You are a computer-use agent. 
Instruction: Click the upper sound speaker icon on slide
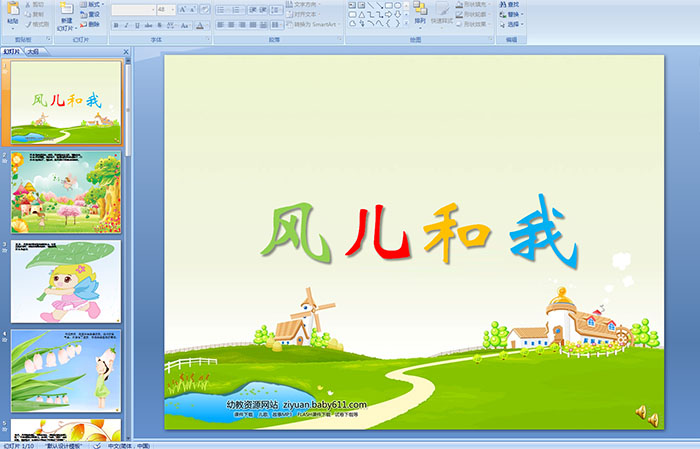coord(642,411)
